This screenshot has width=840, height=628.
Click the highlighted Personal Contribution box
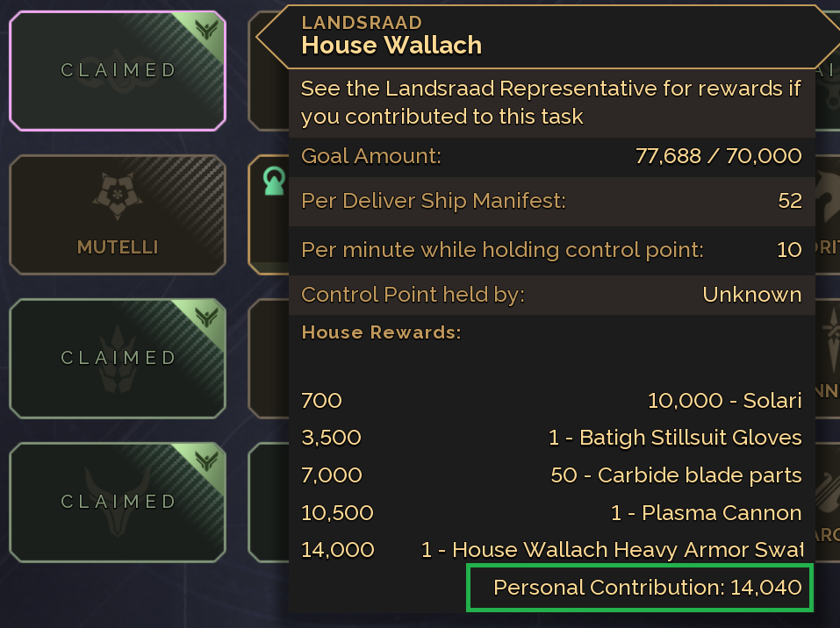640,587
